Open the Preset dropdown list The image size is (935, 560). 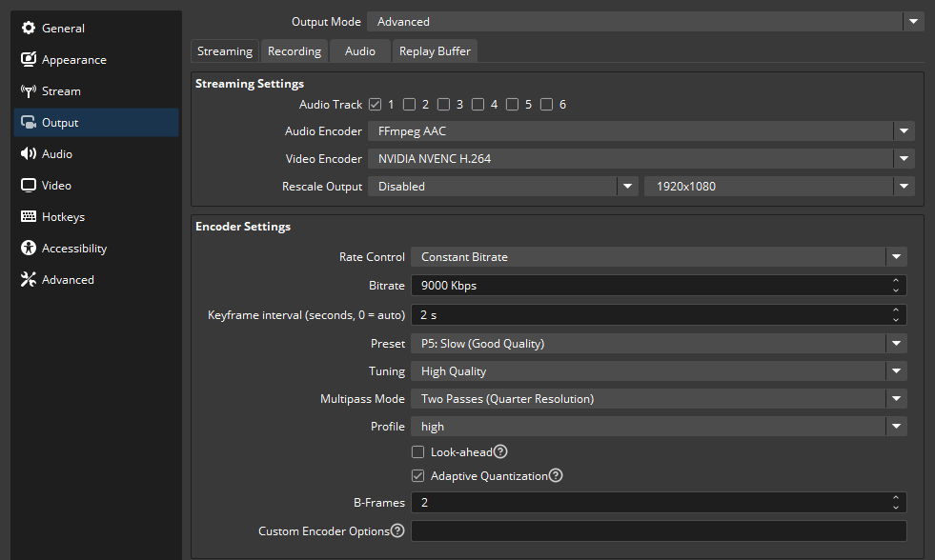[658, 343]
